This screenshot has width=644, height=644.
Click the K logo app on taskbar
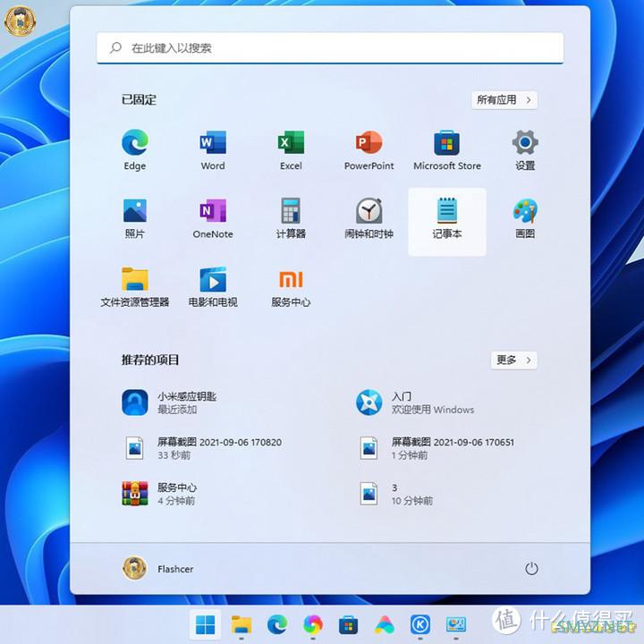pyautogui.click(x=420, y=625)
